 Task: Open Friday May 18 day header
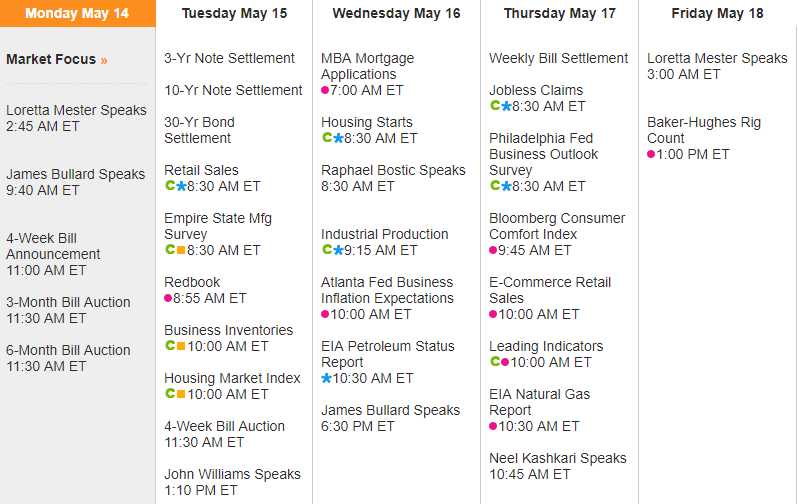click(x=717, y=14)
